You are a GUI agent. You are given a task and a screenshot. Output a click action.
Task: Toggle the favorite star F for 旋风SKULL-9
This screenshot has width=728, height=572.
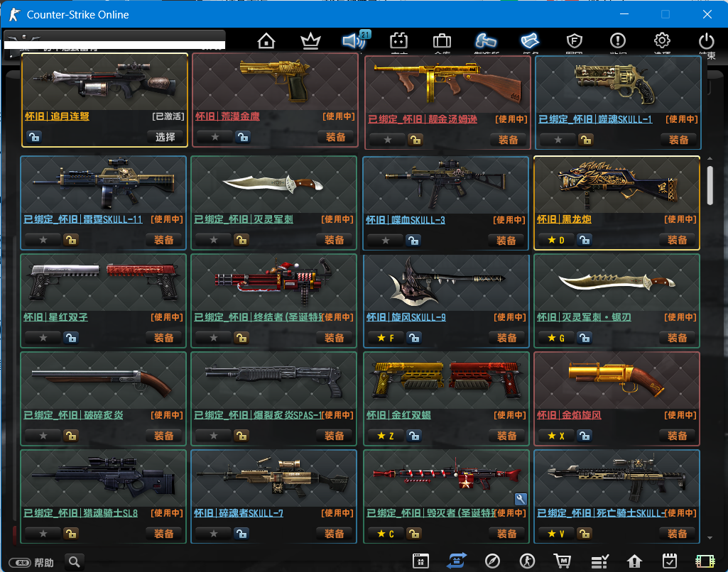coord(386,338)
